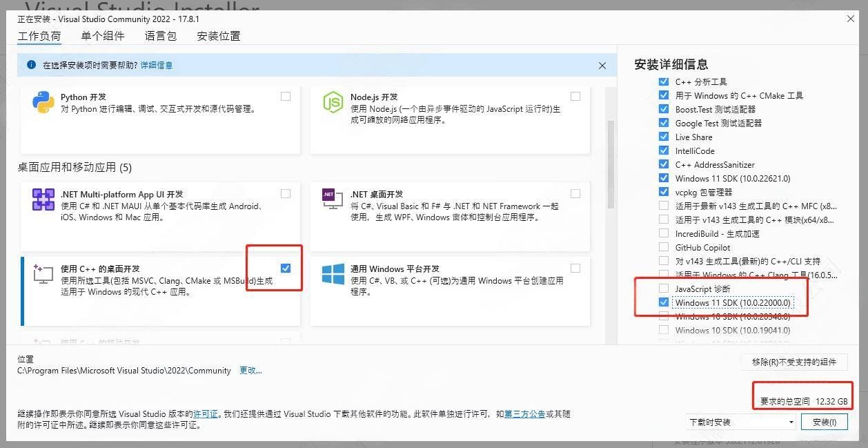Click the 桌面应用和移动应用 (5) heading

coord(75,168)
